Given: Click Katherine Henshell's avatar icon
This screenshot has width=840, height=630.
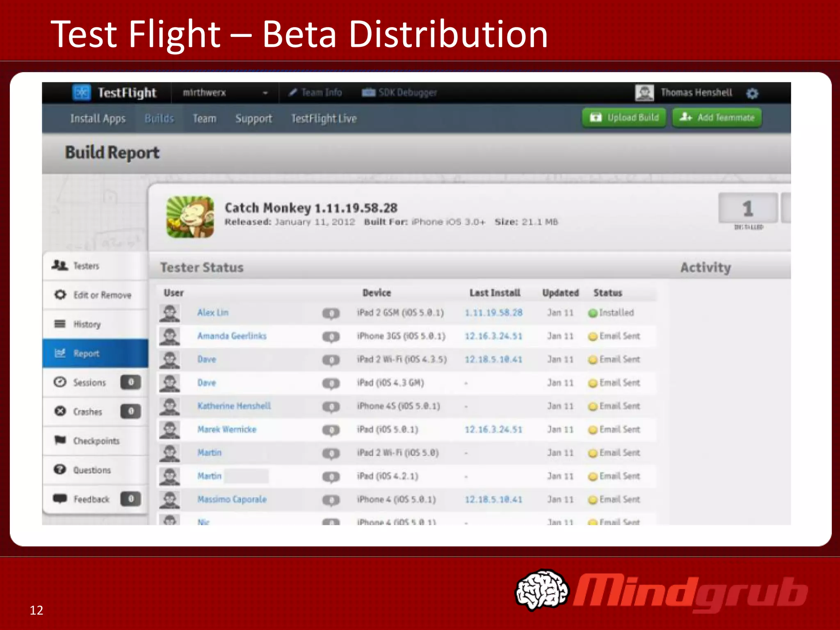Looking at the screenshot, I should tap(169, 406).
